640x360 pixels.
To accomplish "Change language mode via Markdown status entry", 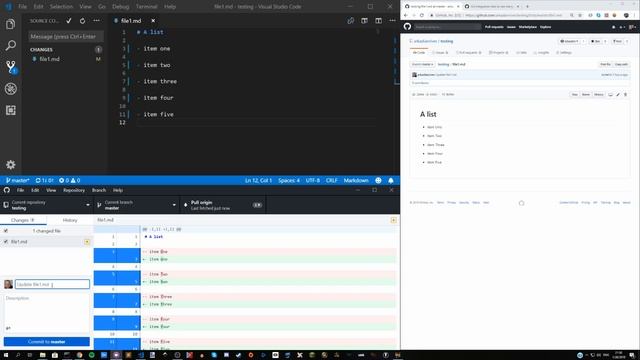I will (356, 180).
